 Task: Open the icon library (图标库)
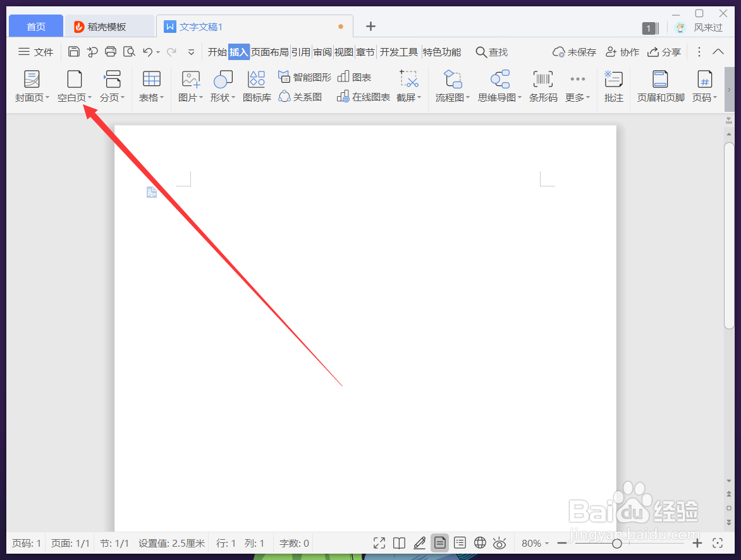coord(257,86)
